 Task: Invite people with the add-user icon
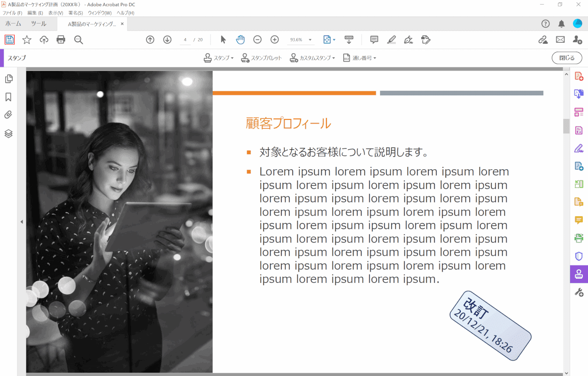pos(578,40)
